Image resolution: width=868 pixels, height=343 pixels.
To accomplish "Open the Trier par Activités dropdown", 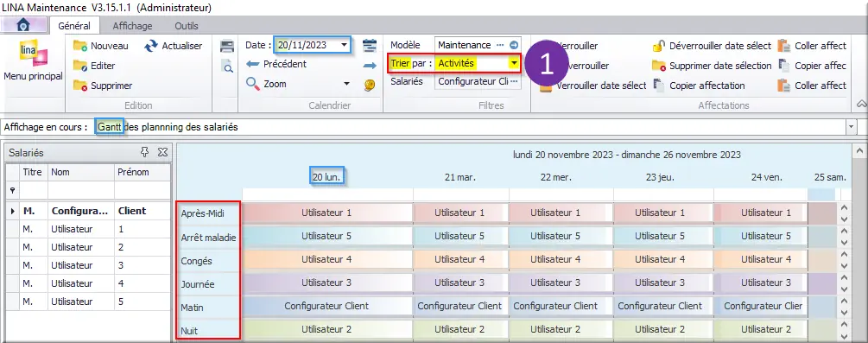I will (515, 63).
